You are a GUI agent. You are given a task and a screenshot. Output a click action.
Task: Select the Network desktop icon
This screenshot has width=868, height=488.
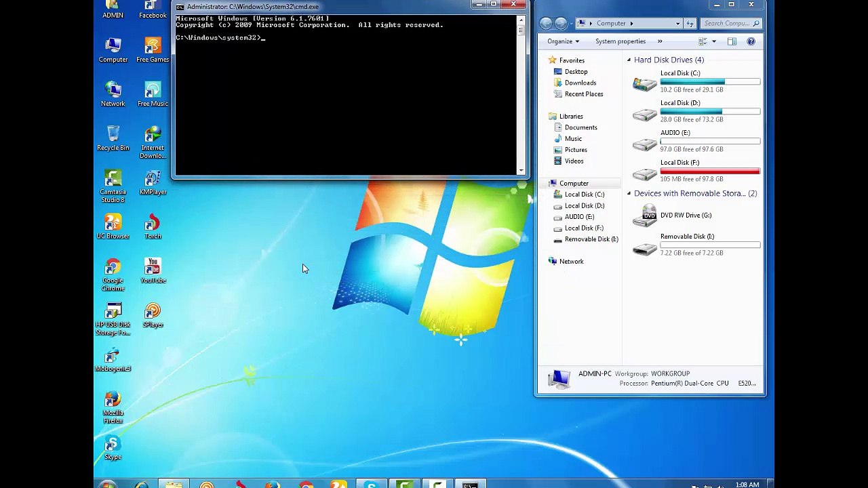click(113, 94)
